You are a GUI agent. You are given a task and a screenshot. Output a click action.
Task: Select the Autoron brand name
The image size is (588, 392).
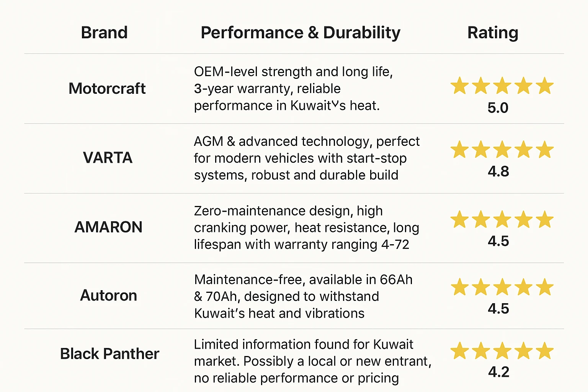(109, 296)
